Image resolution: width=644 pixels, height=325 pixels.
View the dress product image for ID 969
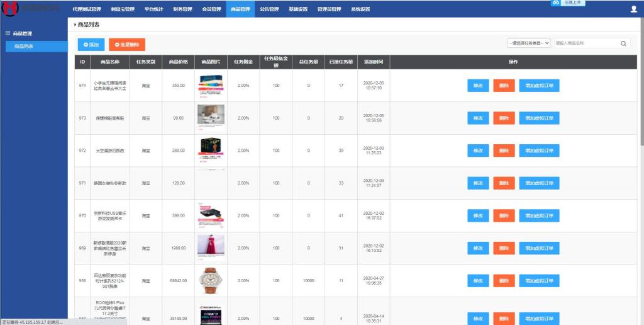tap(211, 248)
